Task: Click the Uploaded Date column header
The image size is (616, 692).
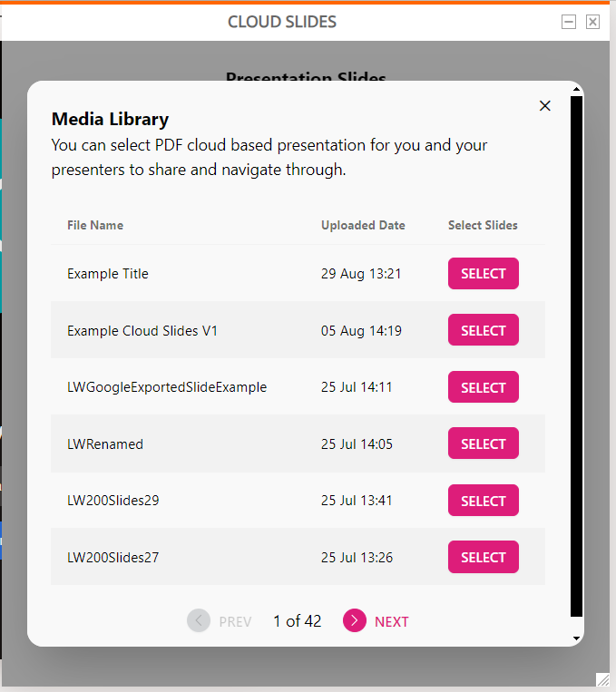Action: pos(363,225)
